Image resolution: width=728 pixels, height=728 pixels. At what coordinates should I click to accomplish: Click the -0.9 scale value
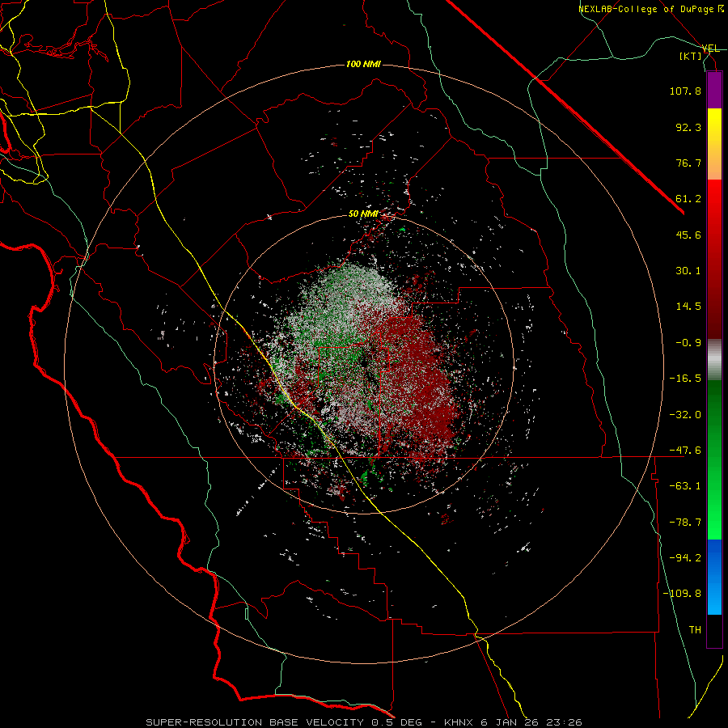(x=688, y=343)
